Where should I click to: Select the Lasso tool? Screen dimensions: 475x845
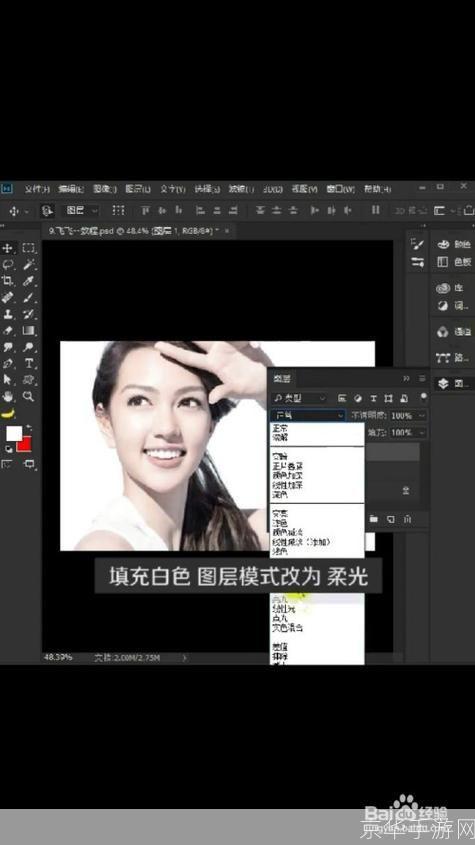pyautogui.click(x=8, y=264)
